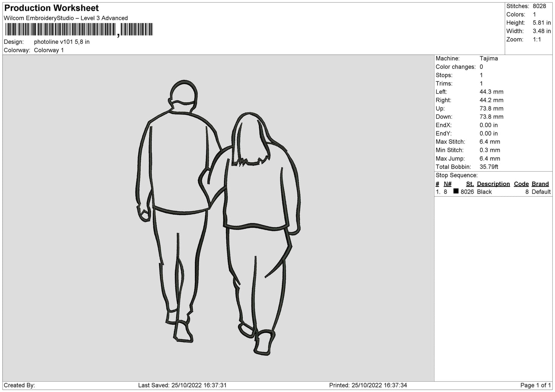
Task: Select the Width value 3.48 in
Action: pos(542,31)
